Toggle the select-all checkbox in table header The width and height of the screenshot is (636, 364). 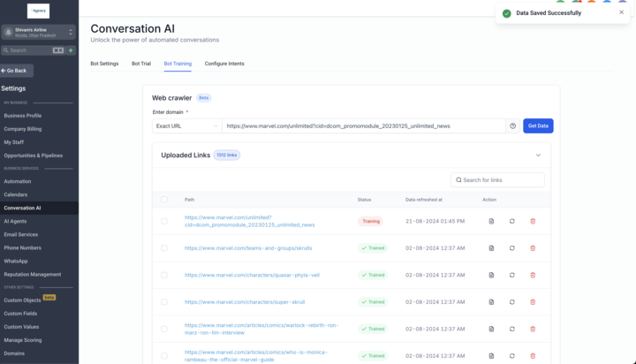tap(164, 200)
